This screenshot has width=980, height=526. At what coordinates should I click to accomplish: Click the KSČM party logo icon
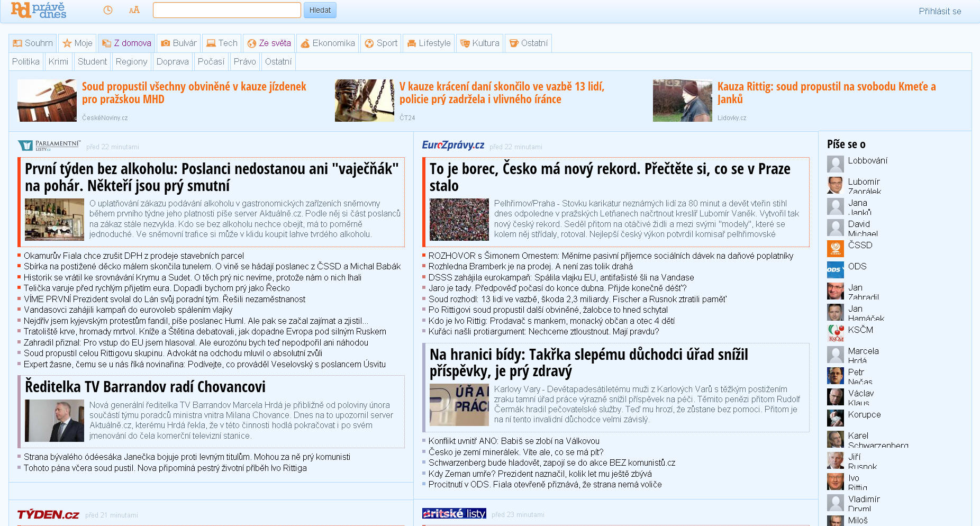coord(835,333)
